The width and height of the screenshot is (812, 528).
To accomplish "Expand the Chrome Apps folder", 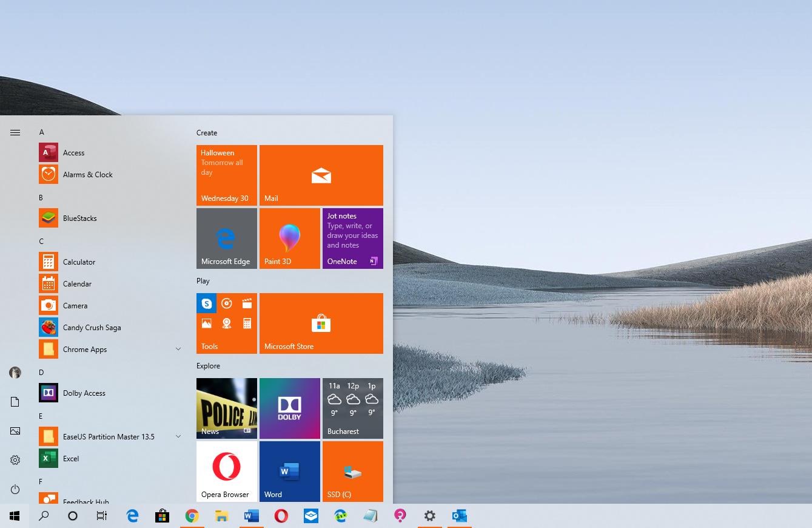I will click(x=110, y=350).
